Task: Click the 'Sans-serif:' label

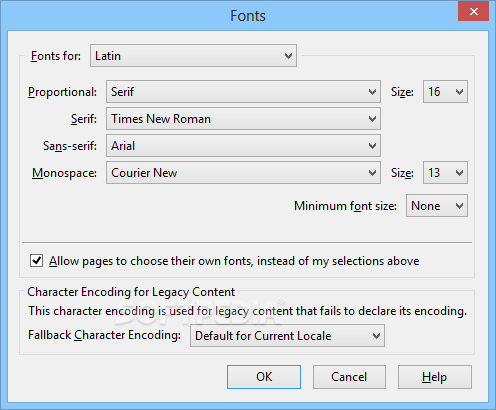Action: pyautogui.click(x=70, y=146)
